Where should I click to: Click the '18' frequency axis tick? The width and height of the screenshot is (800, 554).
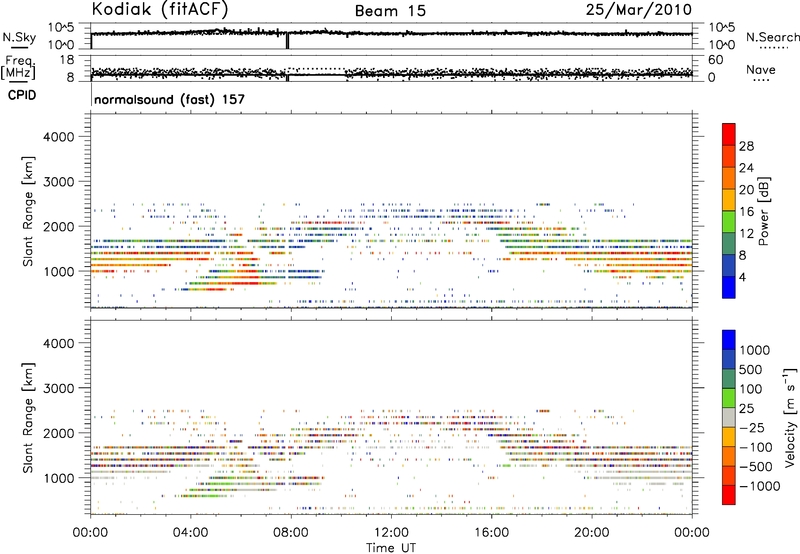(67, 60)
